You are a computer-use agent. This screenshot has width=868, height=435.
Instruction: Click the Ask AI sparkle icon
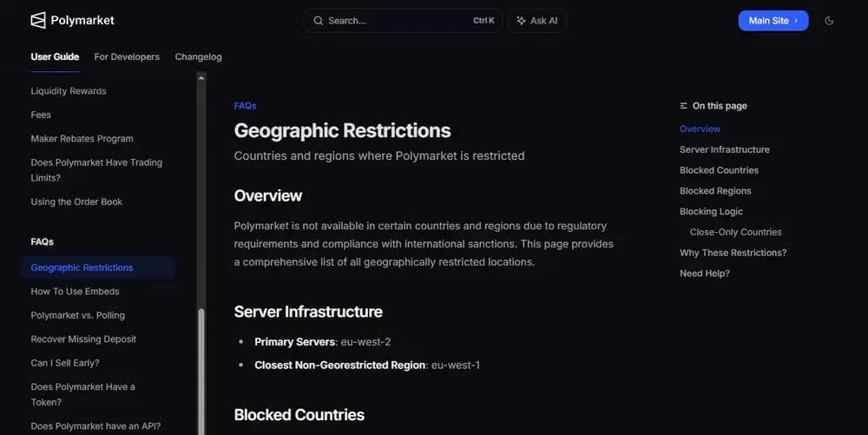click(x=521, y=20)
